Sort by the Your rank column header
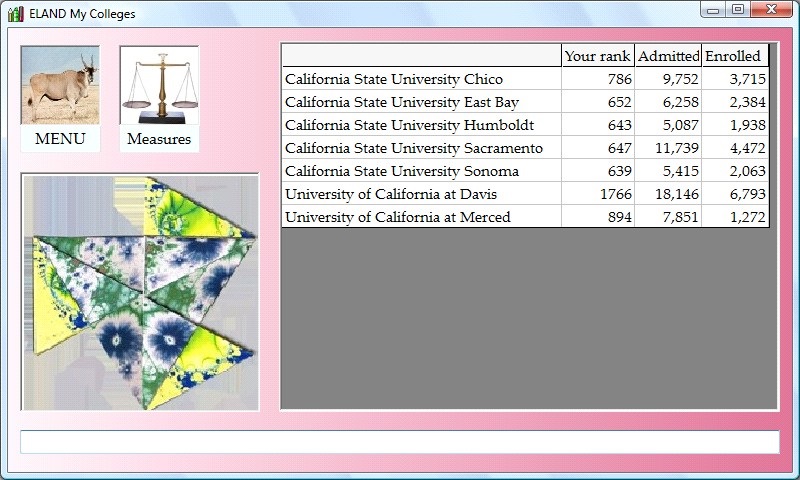Viewport: 800px width, 480px height. pos(597,56)
